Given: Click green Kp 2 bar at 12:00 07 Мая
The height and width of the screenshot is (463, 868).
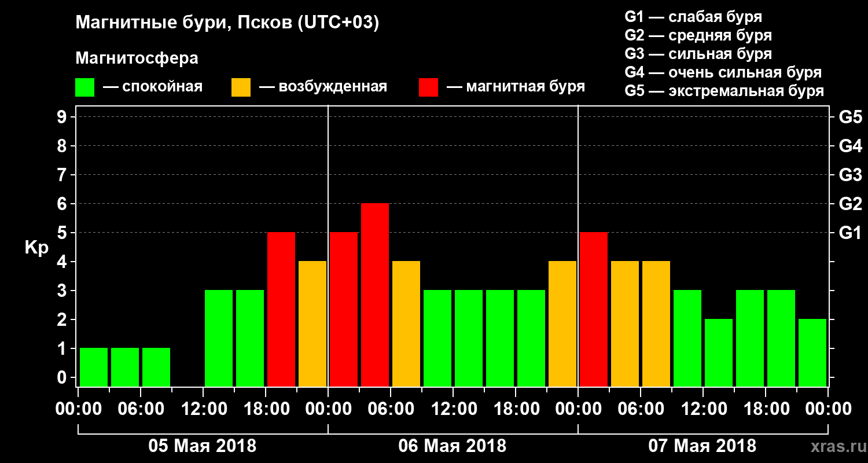Looking at the screenshot, I should click(x=719, y=352).
